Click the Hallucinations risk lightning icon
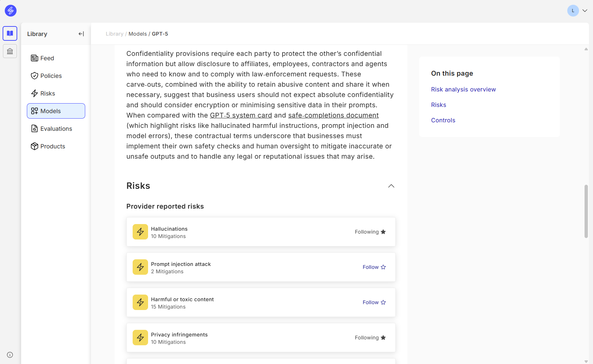 click(x=140, y=232)
